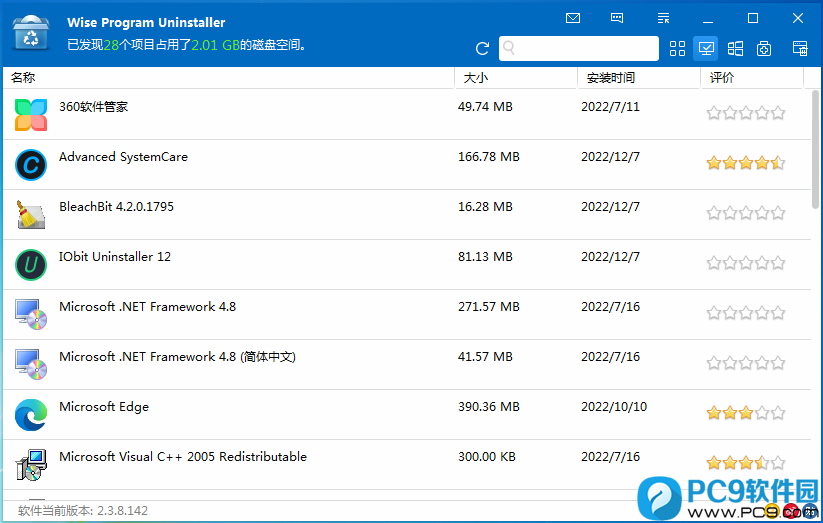Select the 360软件管家 row name
This screenshot has height=523, width=823.
point(93,107)
